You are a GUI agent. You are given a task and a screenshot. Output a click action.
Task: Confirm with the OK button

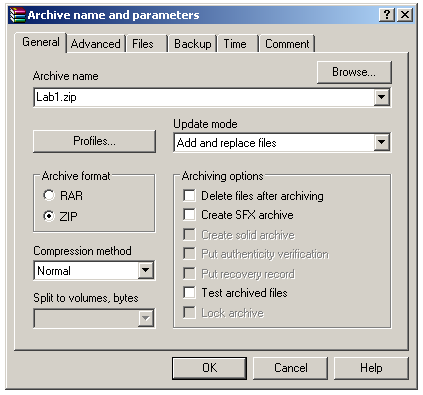pyautogui.click(x=209, y=368)
